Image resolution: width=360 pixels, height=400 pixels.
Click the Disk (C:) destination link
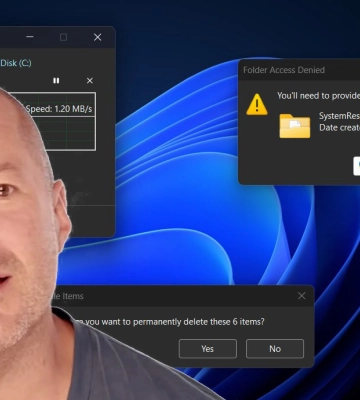click(x=16, y=63)
